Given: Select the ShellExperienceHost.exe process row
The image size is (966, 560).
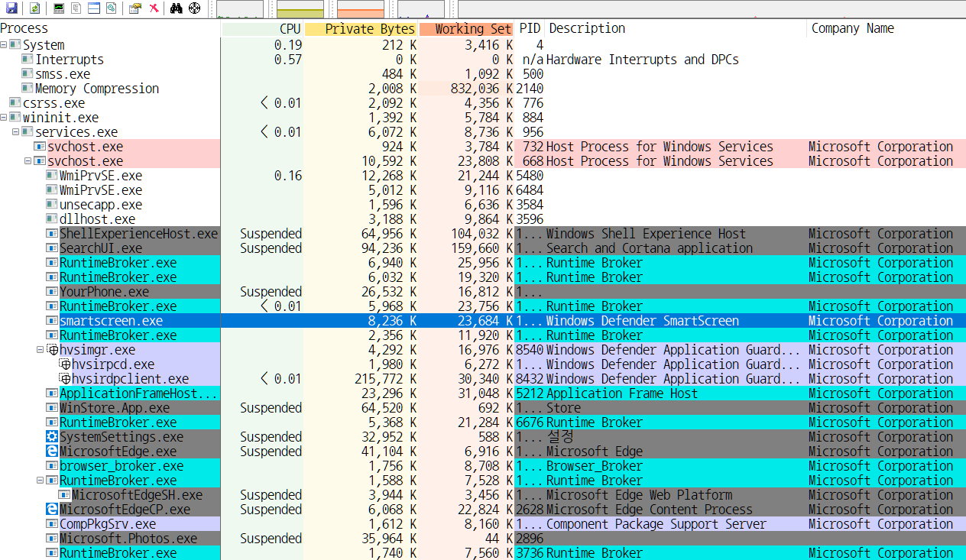Looking at the screenshot, I should (x=483, y=234).
